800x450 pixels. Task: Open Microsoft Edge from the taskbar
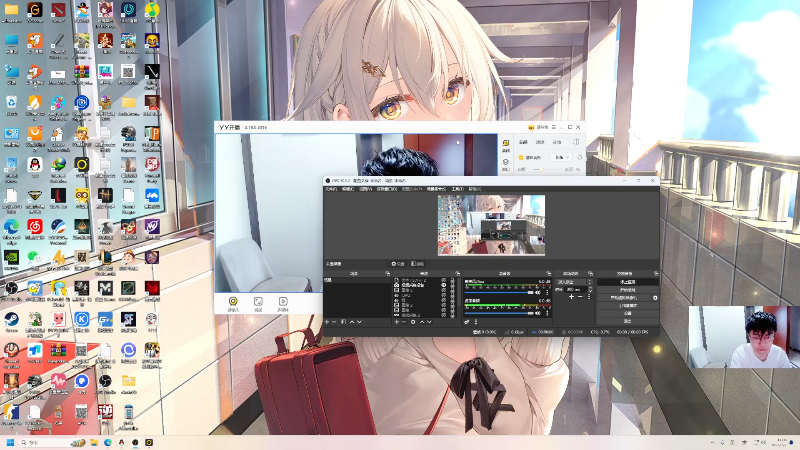(x=108, y=442)
